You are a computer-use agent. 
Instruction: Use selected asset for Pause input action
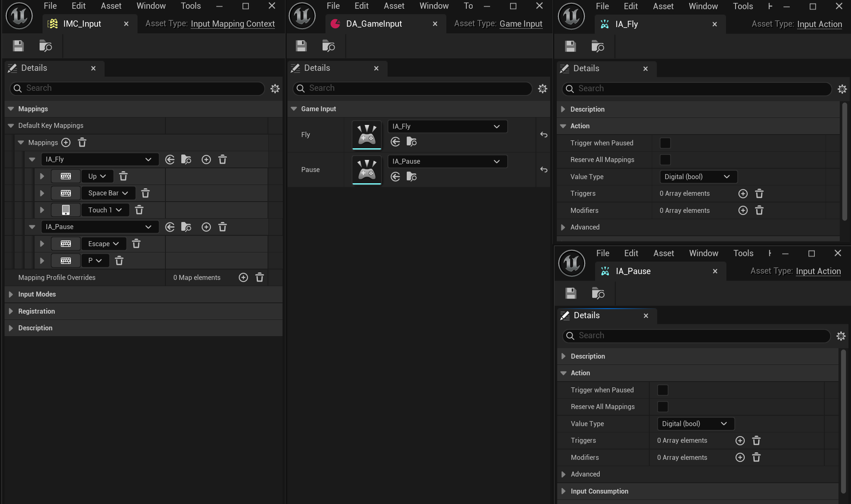(395, 177)
